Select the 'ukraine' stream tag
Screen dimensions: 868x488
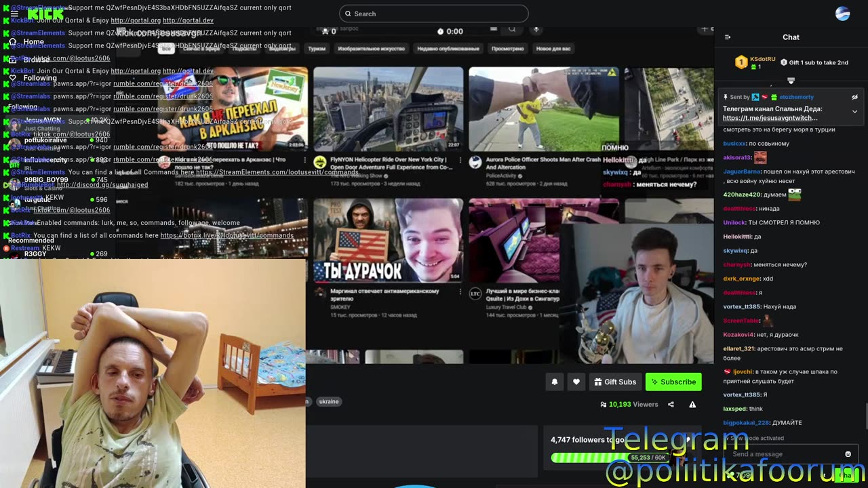point(329,401)
